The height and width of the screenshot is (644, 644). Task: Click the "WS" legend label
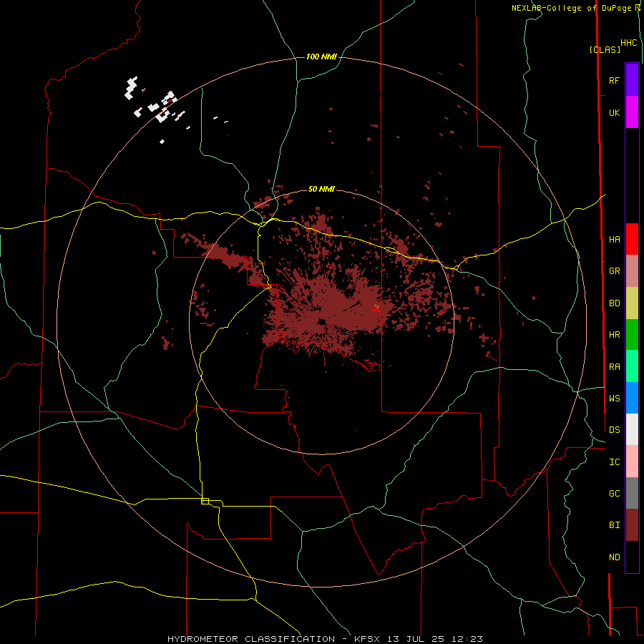(614, 398)
